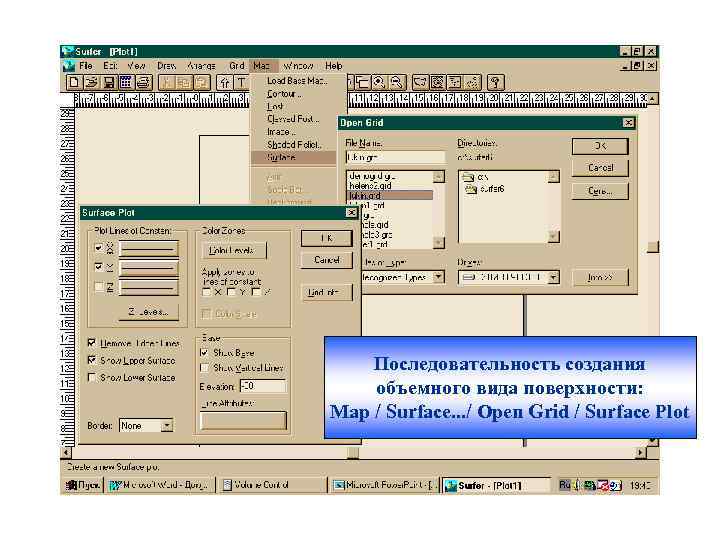Switch to Microsoft Word taskbar button
720x540 pixels.
[160, 485]
